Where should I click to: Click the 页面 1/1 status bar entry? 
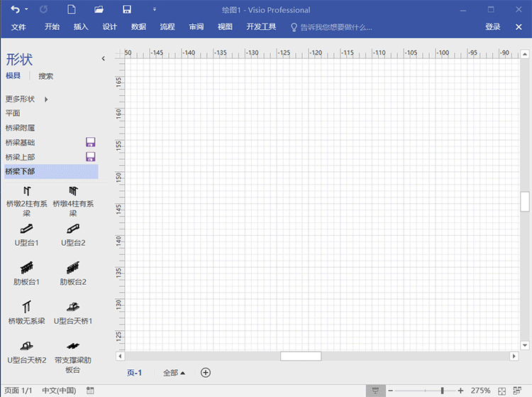[x=18, y=391]
